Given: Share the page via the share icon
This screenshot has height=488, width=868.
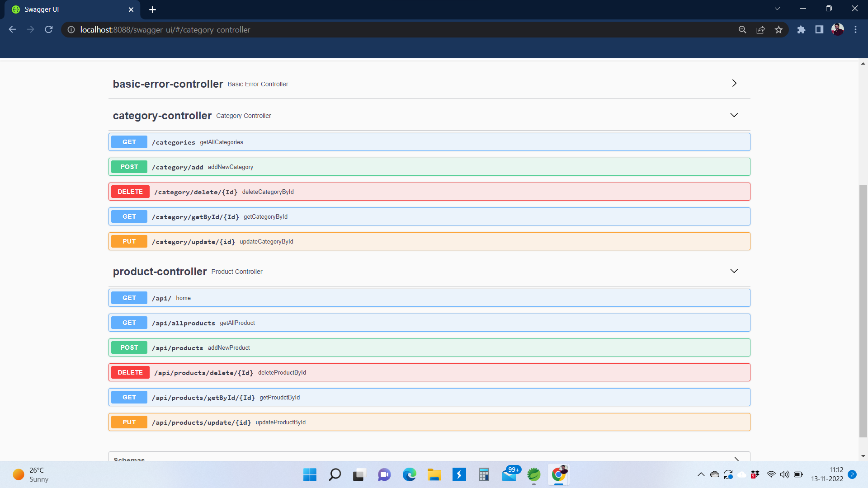Looking at the screenshot, I should click(760, 29).
